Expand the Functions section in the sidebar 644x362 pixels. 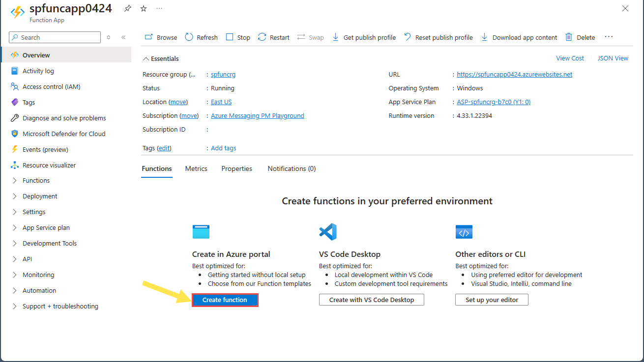(15, 181)
